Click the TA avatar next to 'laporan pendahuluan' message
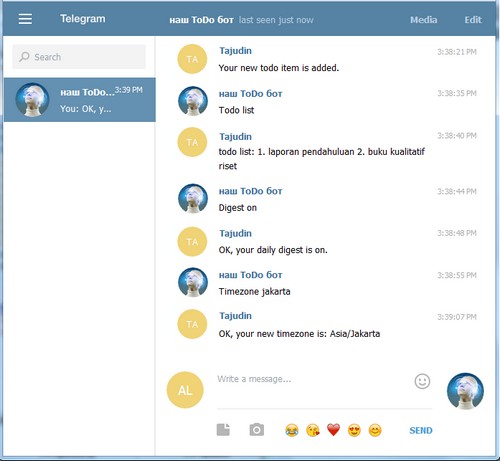 tap(192, 142)
